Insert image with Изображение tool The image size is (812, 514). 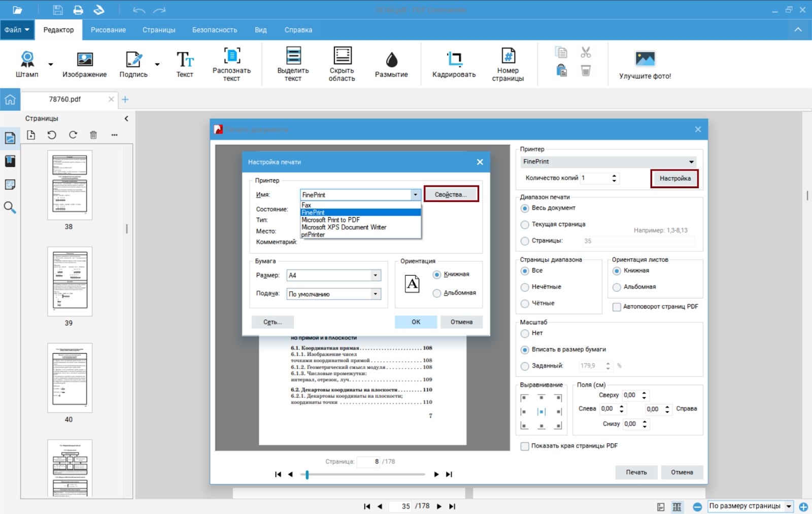point(84,64)
